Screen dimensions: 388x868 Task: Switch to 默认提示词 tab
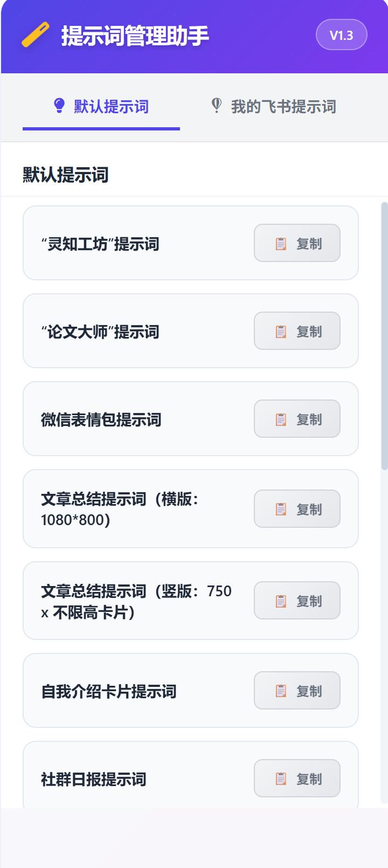[110, 107]
